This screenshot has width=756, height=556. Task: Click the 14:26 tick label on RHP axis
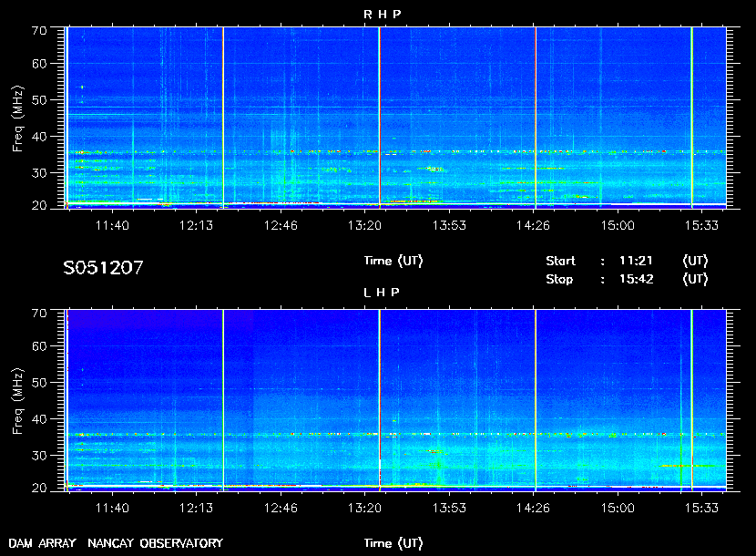pyautogui.click(x=533, y=225)
